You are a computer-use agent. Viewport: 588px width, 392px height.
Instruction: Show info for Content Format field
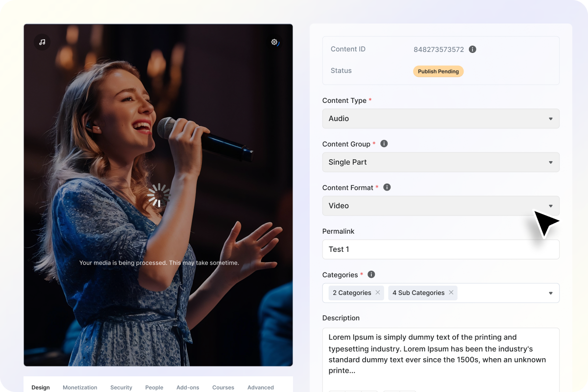[x=387, y=187]
